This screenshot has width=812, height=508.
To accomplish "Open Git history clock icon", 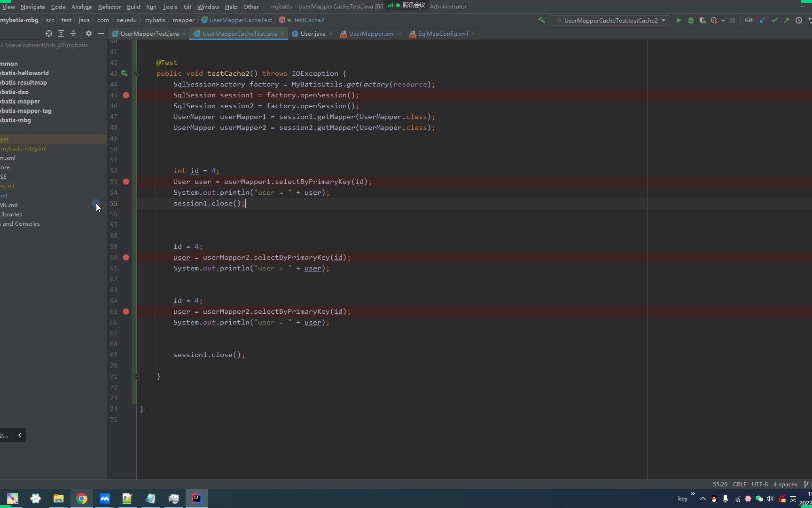I will (x=798, y=20).
